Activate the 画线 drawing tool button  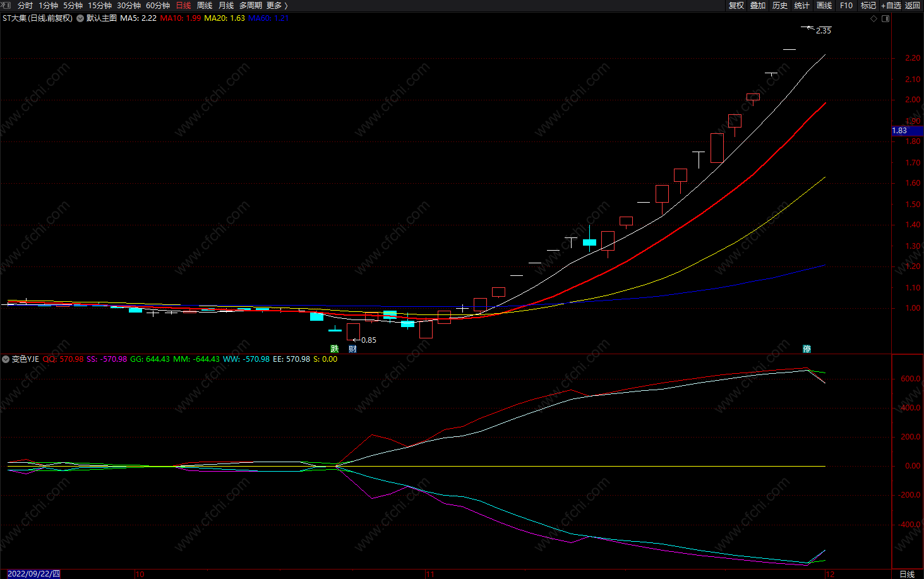[824, 5]
